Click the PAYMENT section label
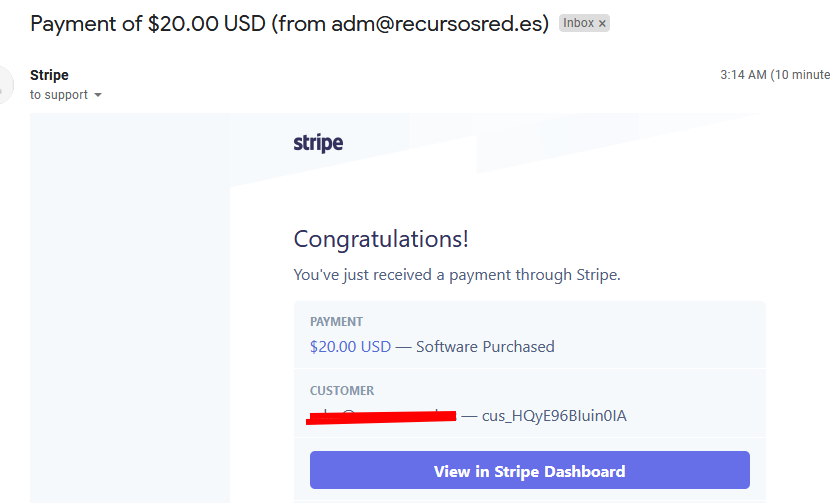The height and width of the screenshot is (503, 830). [x=336, y=322]
